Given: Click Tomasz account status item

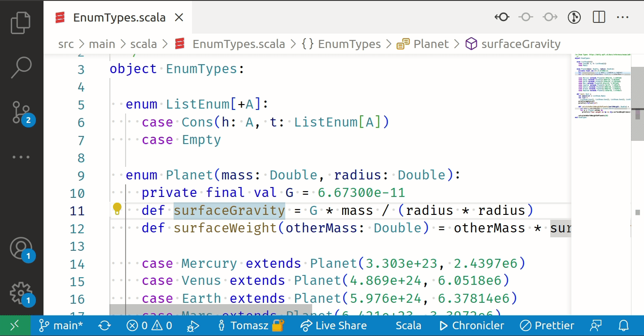Looking at the screenshot, I should pos(252,326).
